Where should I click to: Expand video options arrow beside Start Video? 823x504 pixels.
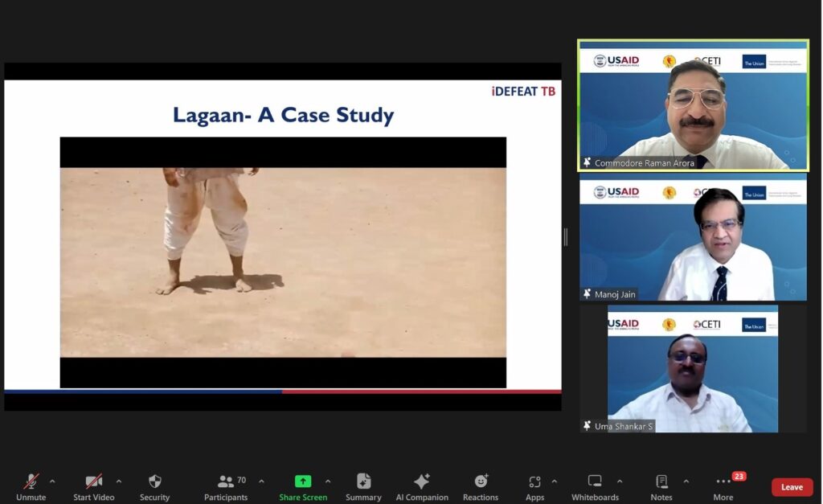pos(119,481)
